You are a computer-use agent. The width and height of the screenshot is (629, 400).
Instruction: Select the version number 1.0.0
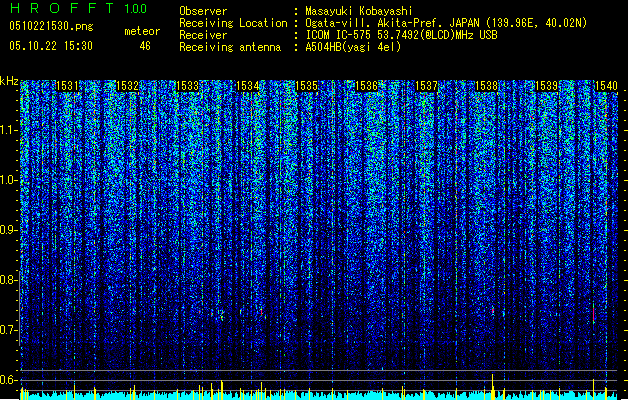pyautogui.click(x=136, y=9)
